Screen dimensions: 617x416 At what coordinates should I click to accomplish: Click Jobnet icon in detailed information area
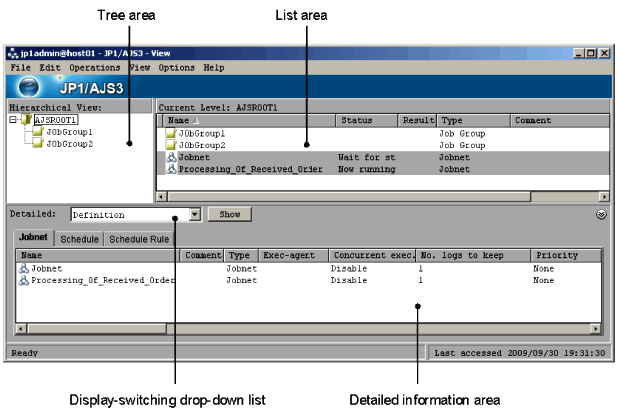[24, 268]
